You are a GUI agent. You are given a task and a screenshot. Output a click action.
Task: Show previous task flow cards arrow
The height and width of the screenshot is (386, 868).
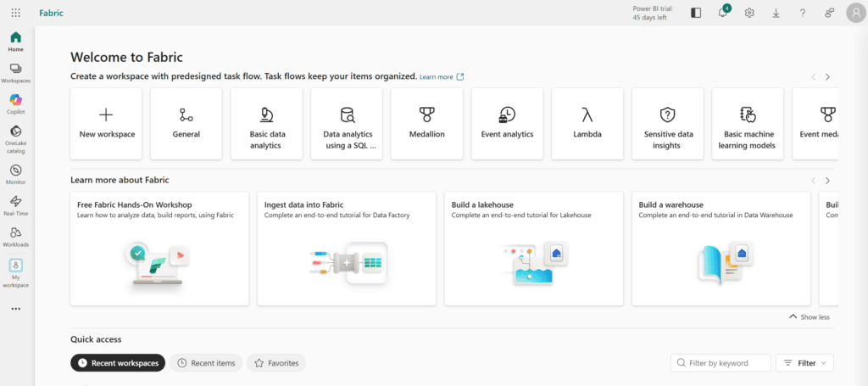(813, 77)
